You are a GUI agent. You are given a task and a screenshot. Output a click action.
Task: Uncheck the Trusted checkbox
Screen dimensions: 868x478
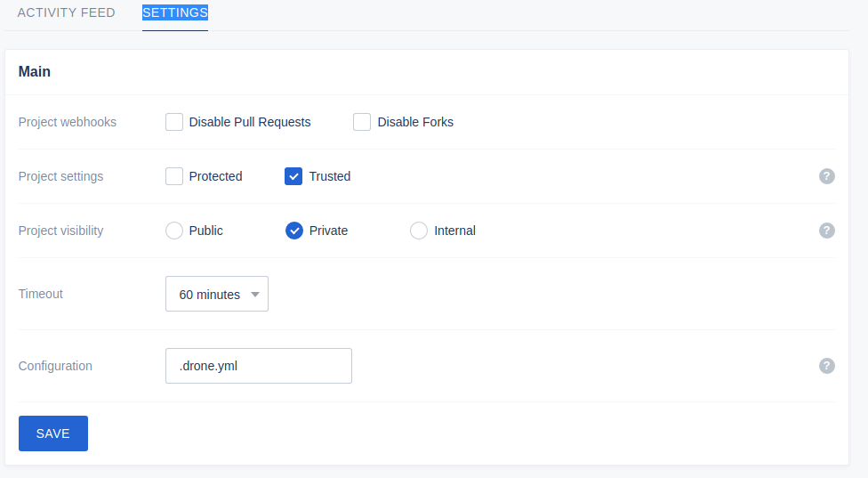[293, 176]
